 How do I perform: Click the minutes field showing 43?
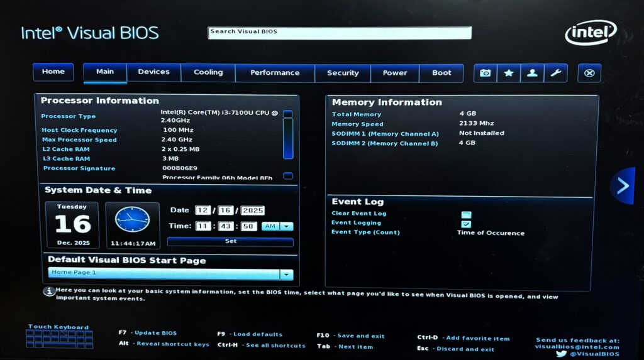tap(226, 226)
